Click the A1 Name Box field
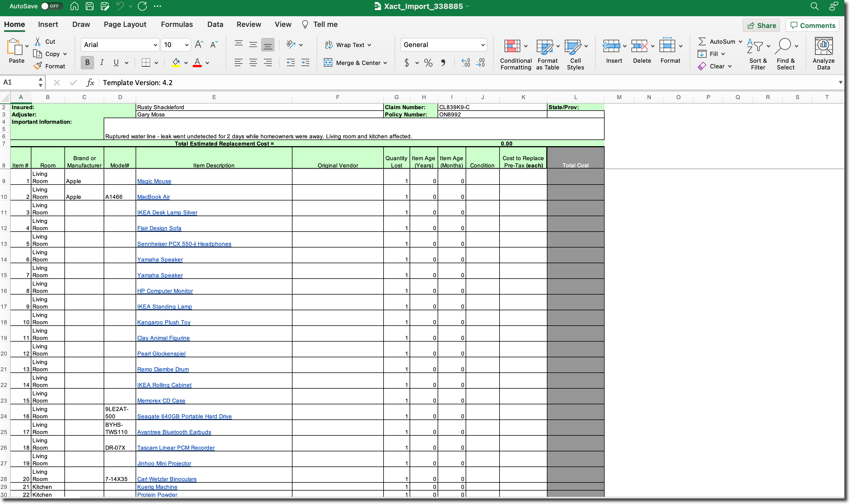Image resolution: width=850 pixels, height=504 pixels. click(x=19, y=82)
